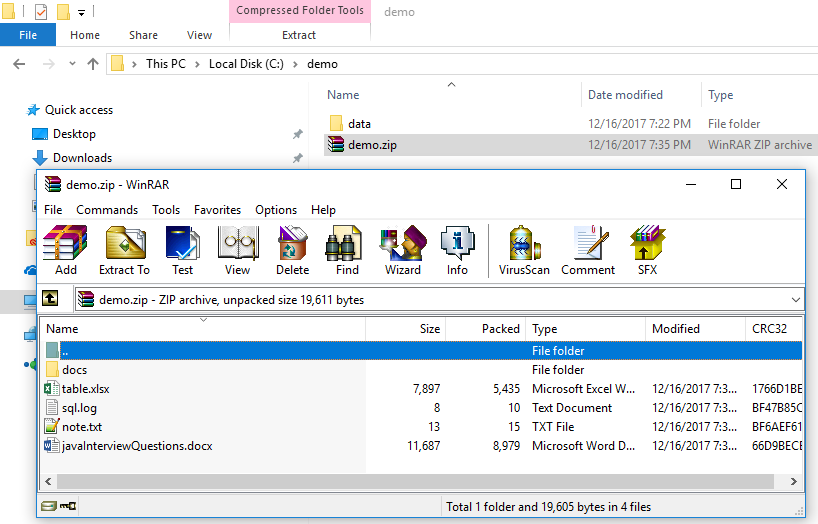Image resolution: width=818 pixels, height=524 pixels.
Task: Launch the Wizard tool
Action: coord(402,250)
